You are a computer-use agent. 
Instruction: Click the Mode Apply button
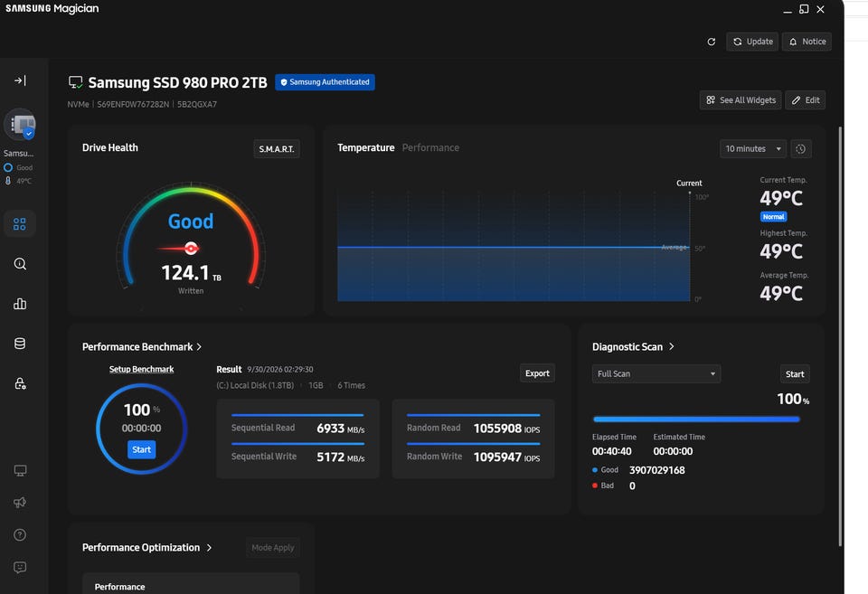point(273,548)
